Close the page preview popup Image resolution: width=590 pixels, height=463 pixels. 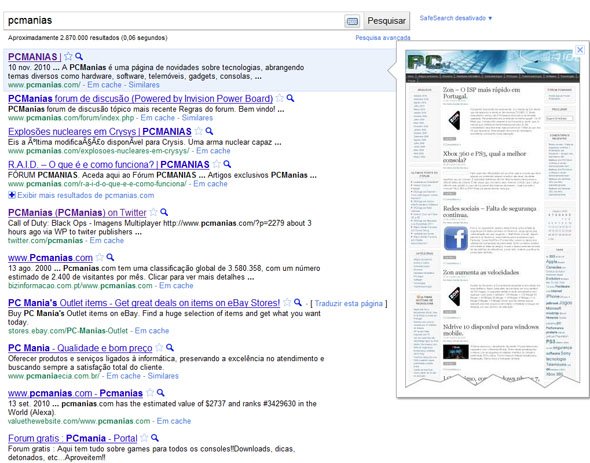tap(580, 50)
